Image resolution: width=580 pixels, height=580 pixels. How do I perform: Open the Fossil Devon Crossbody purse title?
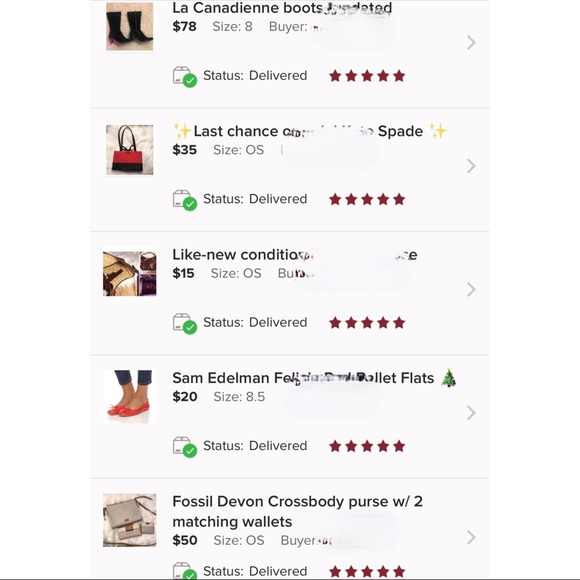[x=297, y=512]
